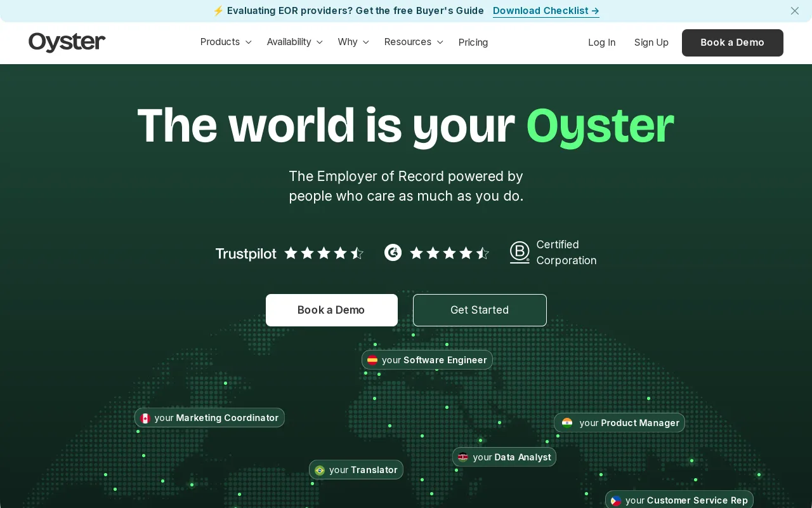Click Sign Up
Image resolution: width=812 pixels, height=508 pixels.
pyautogui.click(x=652, y=43)
